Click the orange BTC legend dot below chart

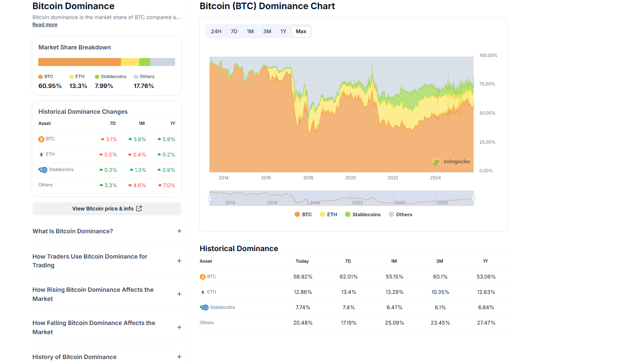[x=296, y=214]
